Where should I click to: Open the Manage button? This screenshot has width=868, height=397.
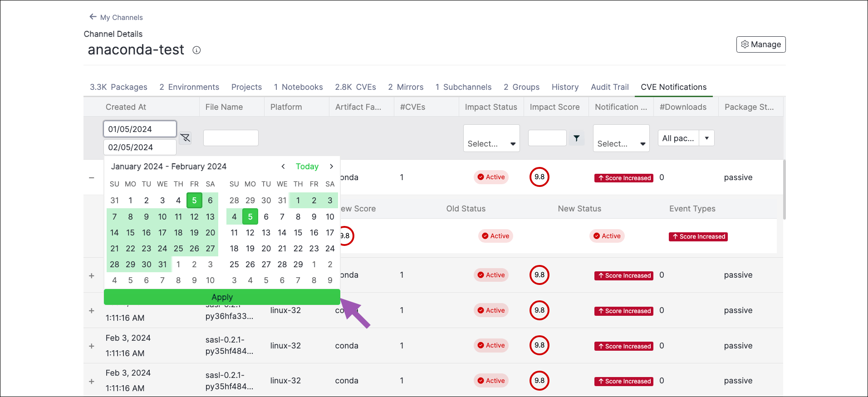pyautogui.click(x=761, y=44)
